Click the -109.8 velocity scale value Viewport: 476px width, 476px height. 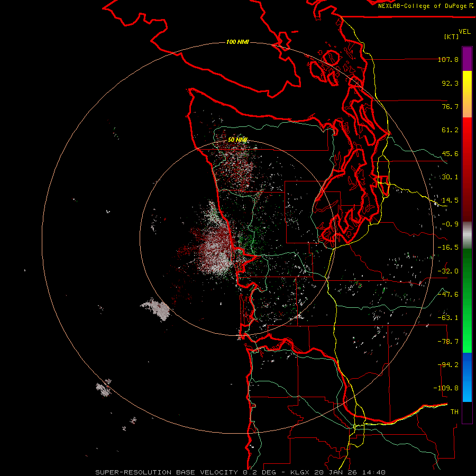(446, 388)
